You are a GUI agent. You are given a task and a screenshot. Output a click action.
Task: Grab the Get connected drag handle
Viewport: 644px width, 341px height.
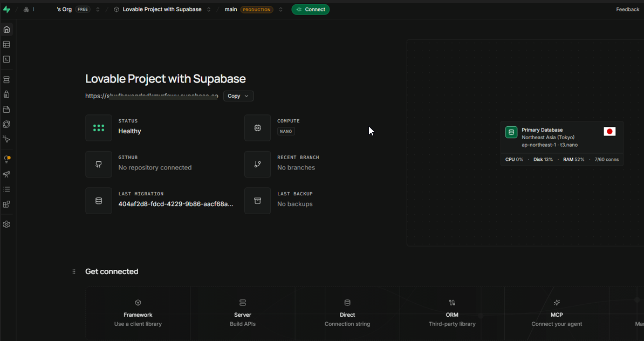coord(74,271)
